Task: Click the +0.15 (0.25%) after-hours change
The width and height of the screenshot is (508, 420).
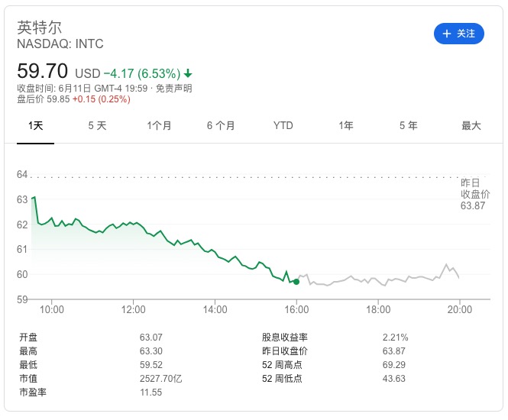Action: click(102, 99)
